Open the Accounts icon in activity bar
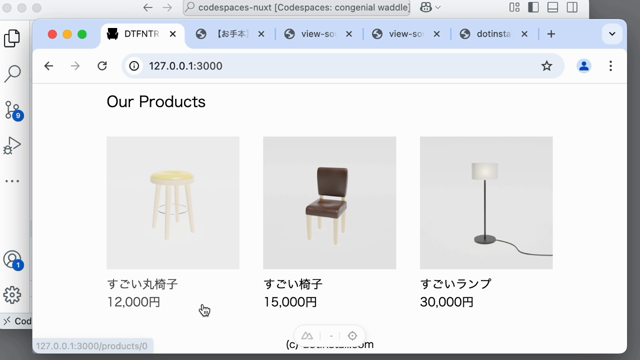The image size is (640, 360). [13, 260]
